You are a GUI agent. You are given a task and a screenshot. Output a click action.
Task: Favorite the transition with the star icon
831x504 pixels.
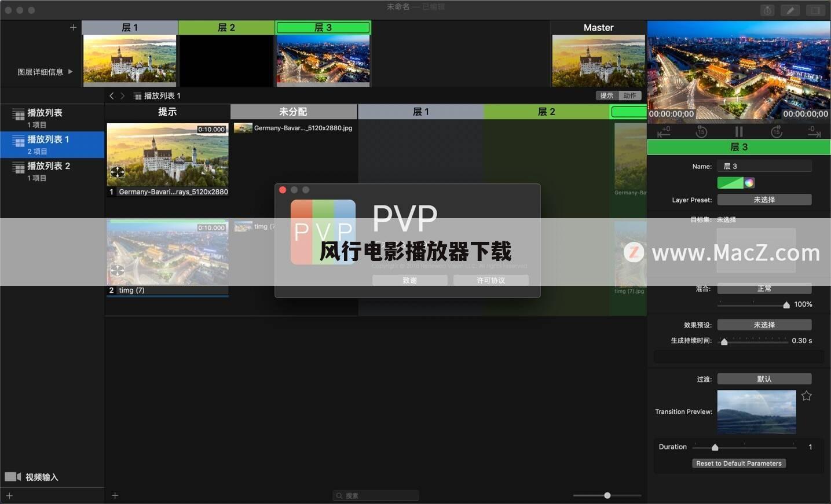point(807,396)
